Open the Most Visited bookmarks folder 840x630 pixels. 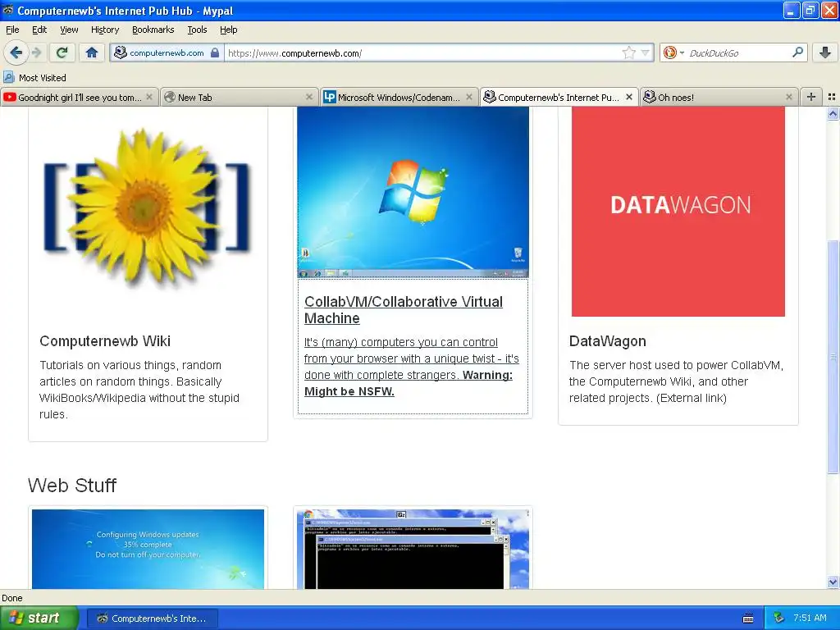click(34, 78)
